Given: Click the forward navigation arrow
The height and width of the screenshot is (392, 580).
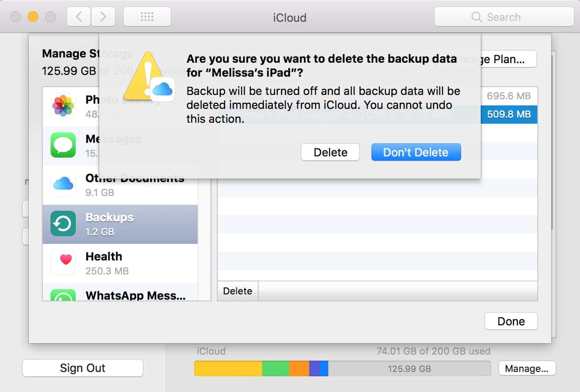Looking at the screenshot, I should point(103,16).
